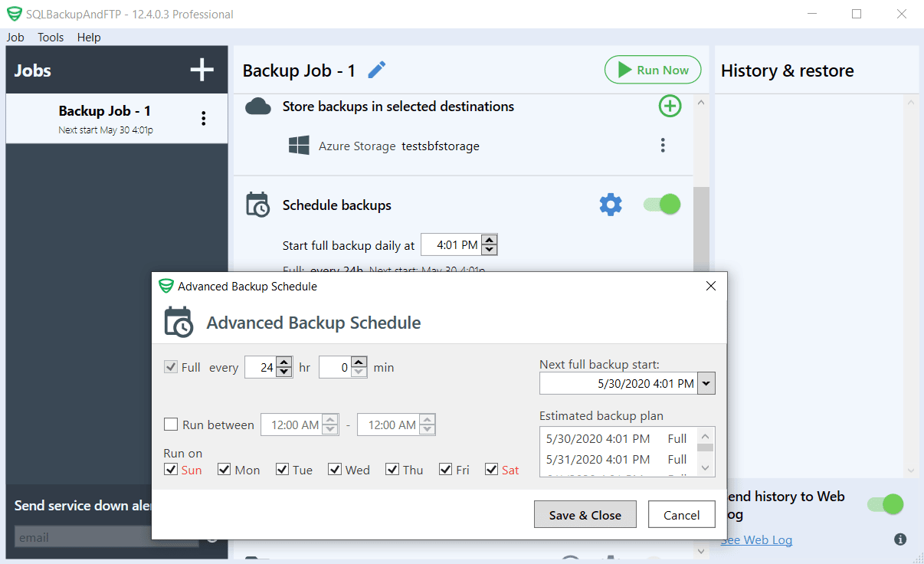Open the Tools menu

[51, 37]
